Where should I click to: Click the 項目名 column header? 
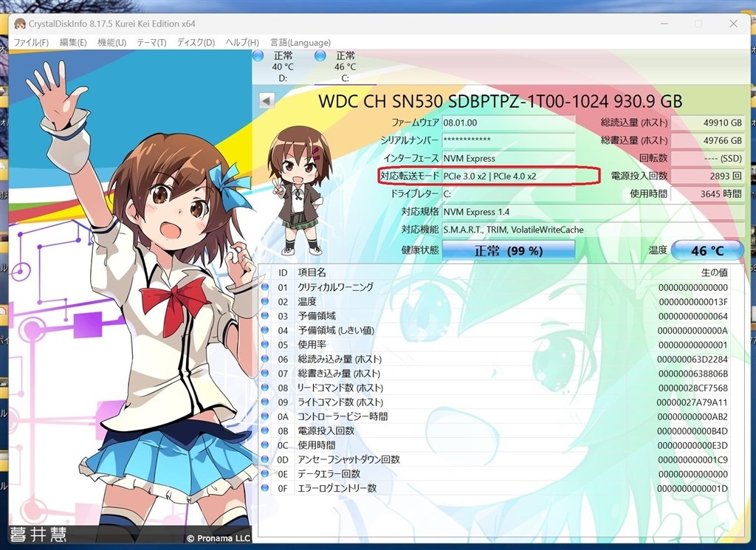312,272
